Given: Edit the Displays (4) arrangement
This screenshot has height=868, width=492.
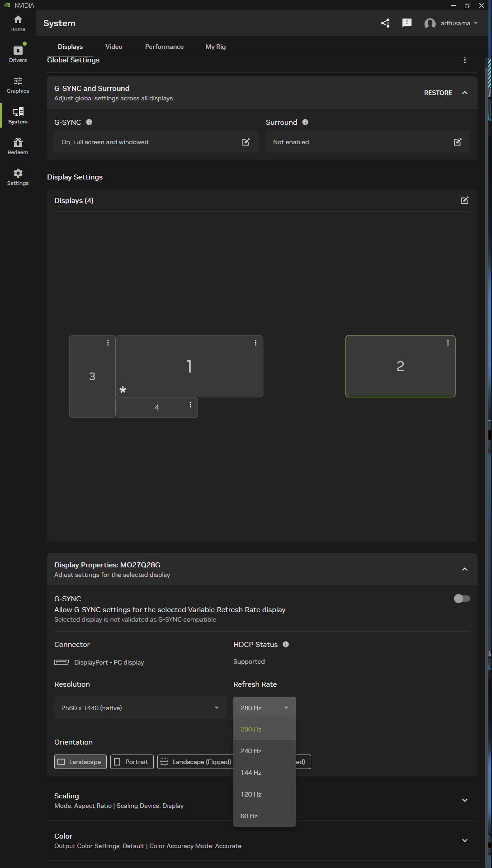Looking at the screenshot, I should click(465, 200).
